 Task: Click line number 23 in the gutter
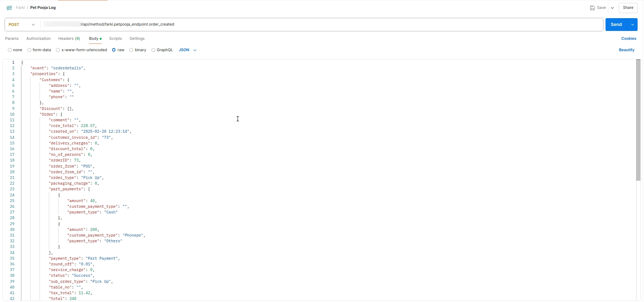pos(12,189)
